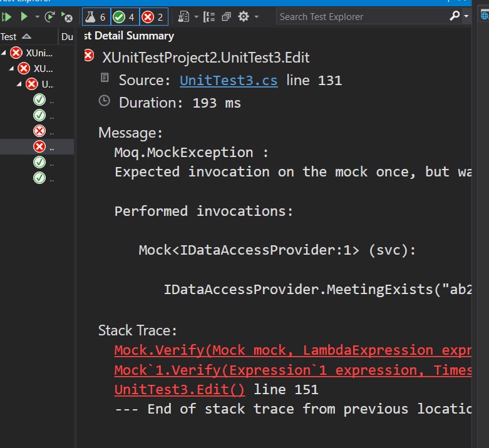Expand the settings gear dropdown arrow
Screen dimensions: 489x448
256,16
